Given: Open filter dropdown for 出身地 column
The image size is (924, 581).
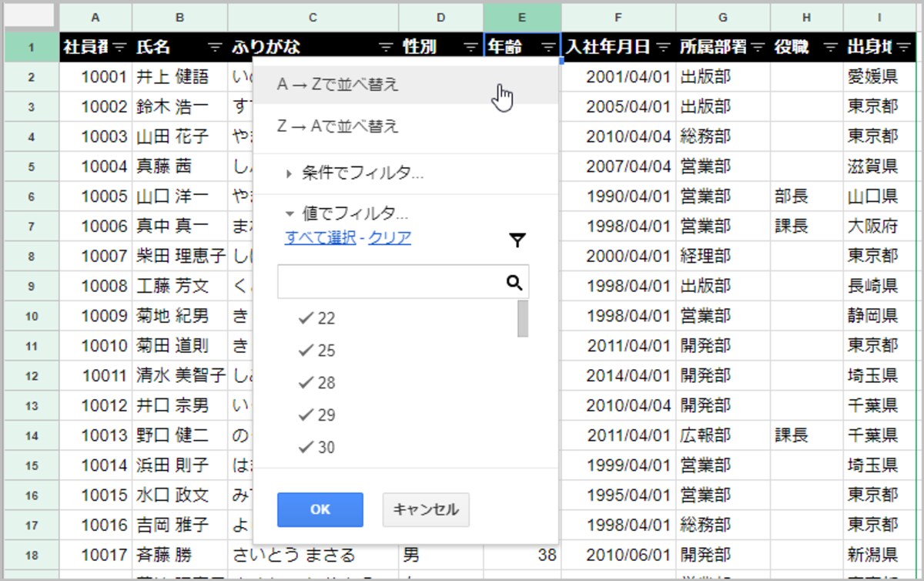Looking at the screenshot, I should [x=904, y=47].
